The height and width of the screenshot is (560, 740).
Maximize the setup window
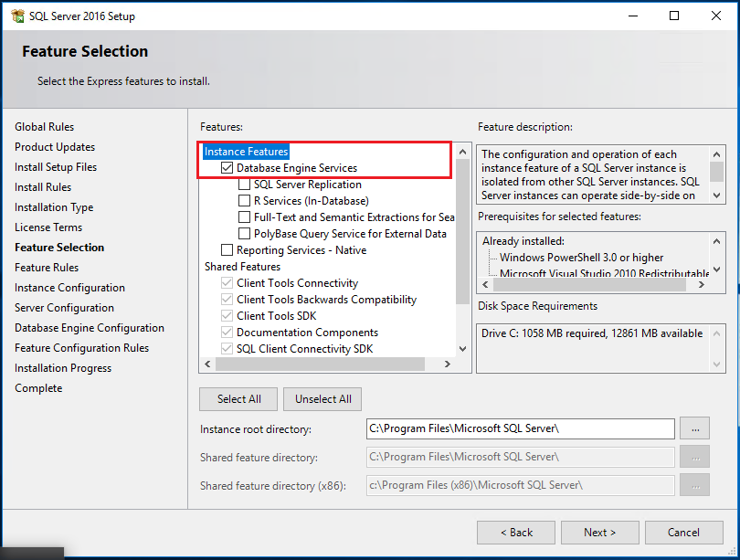tap(674, 16)
